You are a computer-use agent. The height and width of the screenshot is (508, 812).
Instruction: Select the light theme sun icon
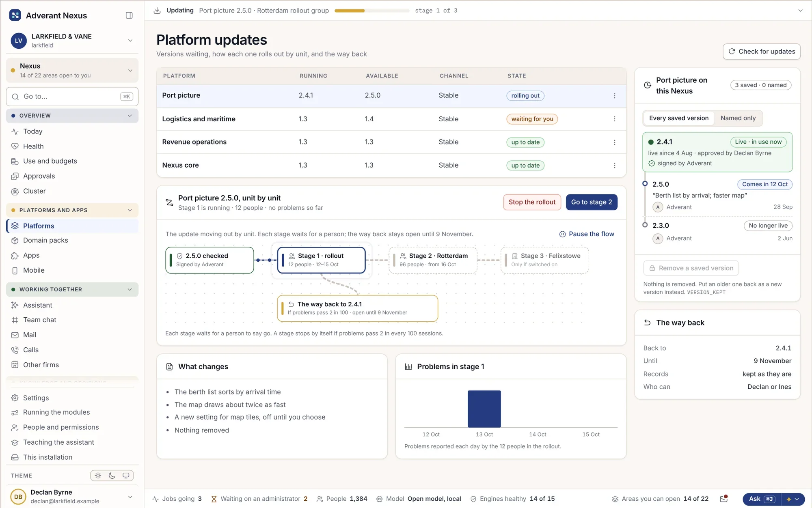[x=98, y=476]
